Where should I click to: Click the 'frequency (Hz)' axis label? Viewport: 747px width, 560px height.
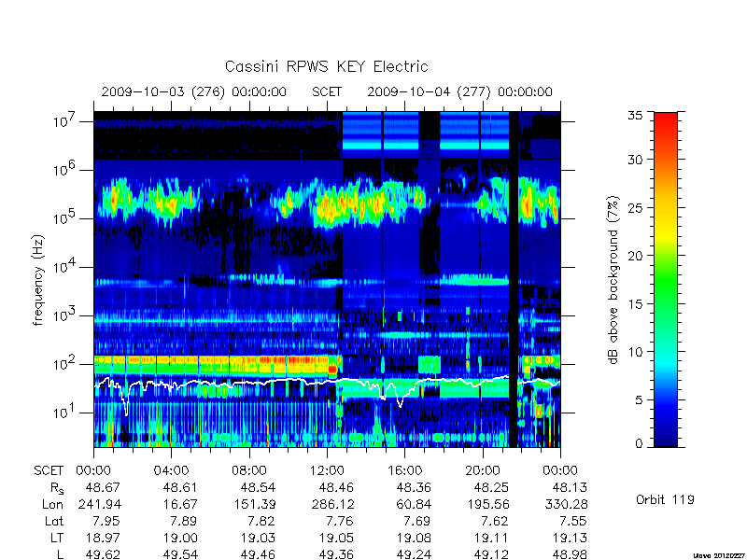[38, 280]
